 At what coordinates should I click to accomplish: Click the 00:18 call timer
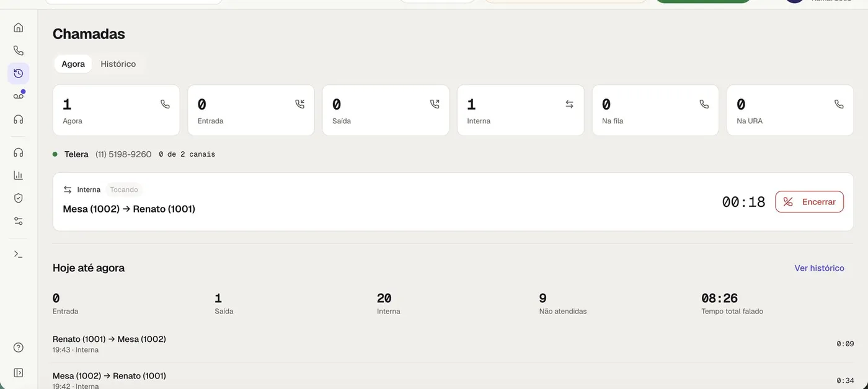click(x=743, y=202)
